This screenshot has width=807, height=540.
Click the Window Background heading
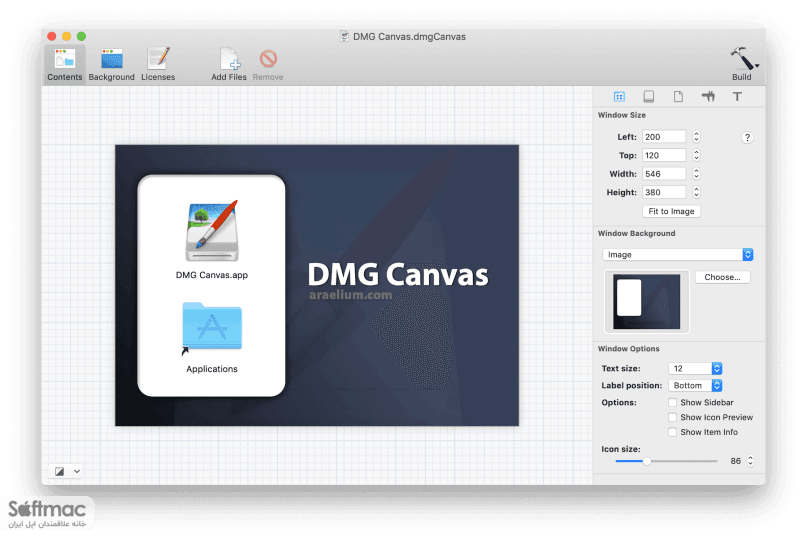637,234
